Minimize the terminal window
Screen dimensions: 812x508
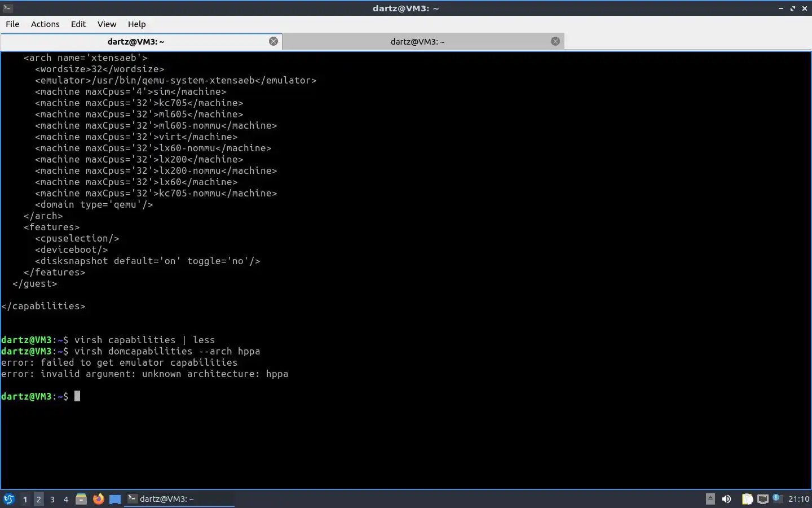[781, 8]
